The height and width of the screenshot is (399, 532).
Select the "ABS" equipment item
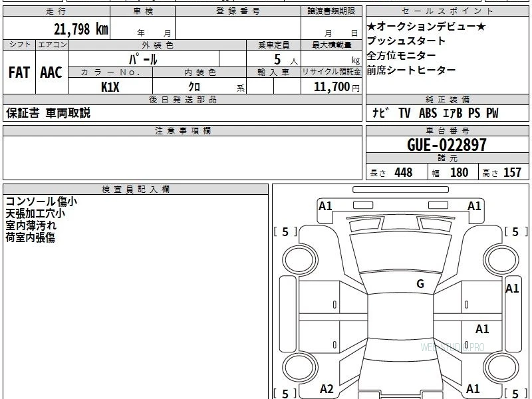(428, 113)
